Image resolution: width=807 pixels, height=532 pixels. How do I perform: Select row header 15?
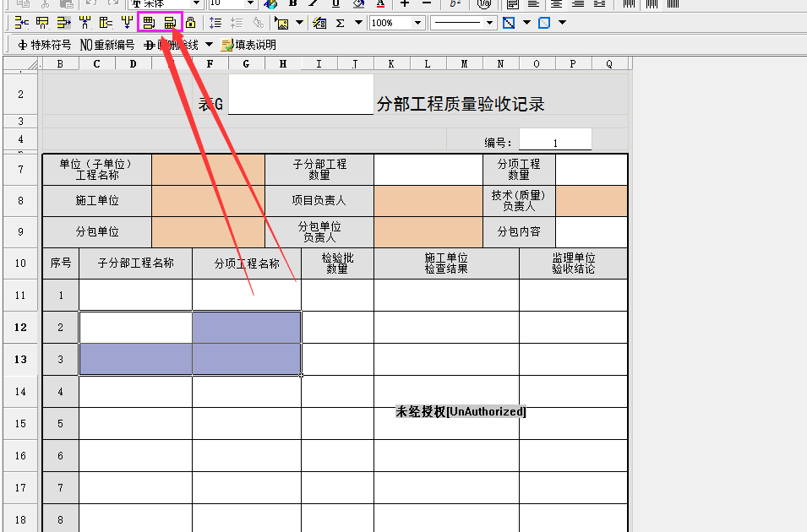tap(20, 423)
